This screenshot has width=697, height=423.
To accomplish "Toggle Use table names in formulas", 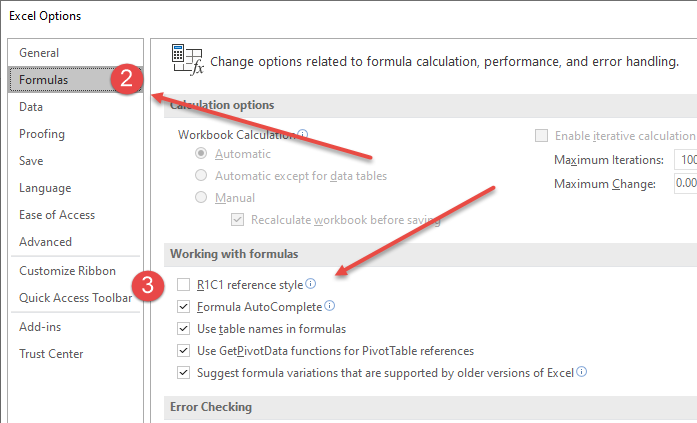I will pyautogui.click(x=184, y=329).
